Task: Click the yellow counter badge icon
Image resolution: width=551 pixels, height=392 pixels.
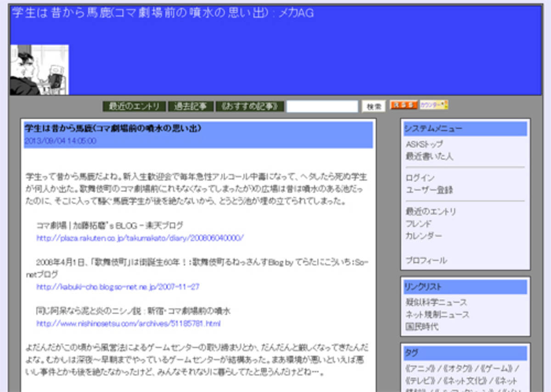Action: [x=433, y=105]
